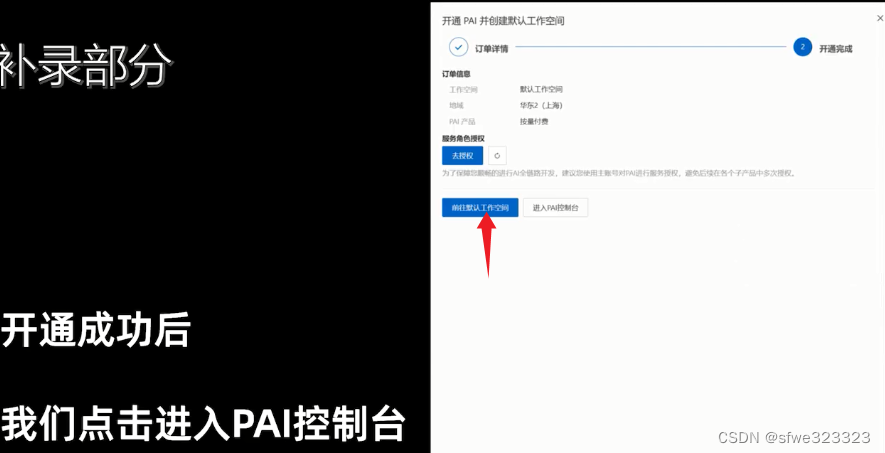Screen dimensions: 885x453
Task: Select step 2 circle for 开通完成
Action: coord(802,47)
